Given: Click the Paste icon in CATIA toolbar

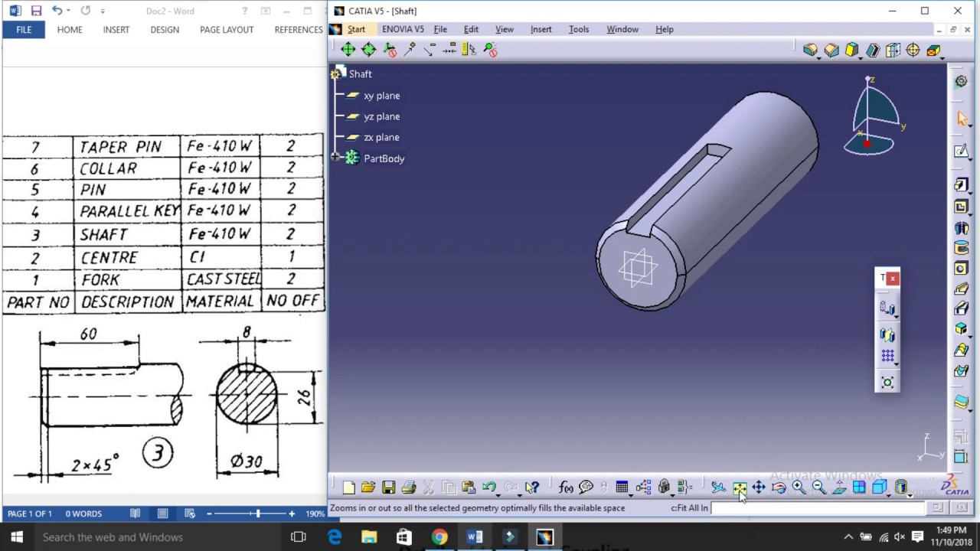Looking at the screenshot, I should (469, 487).
